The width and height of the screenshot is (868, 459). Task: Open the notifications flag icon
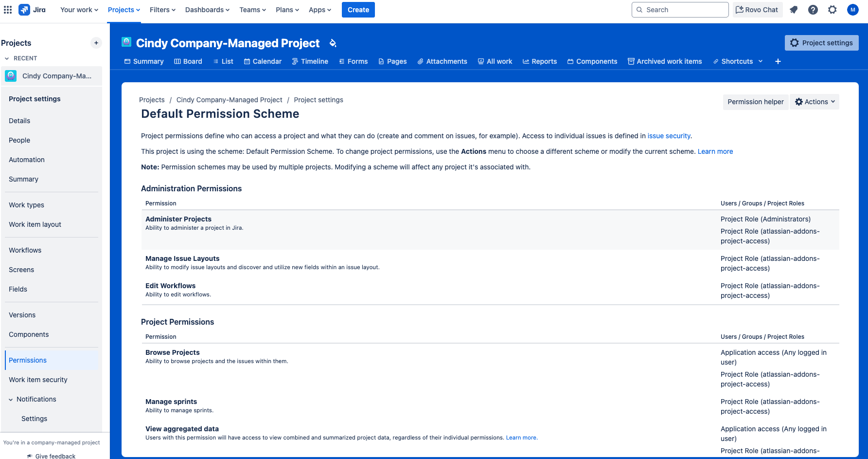tap(794, 9)
